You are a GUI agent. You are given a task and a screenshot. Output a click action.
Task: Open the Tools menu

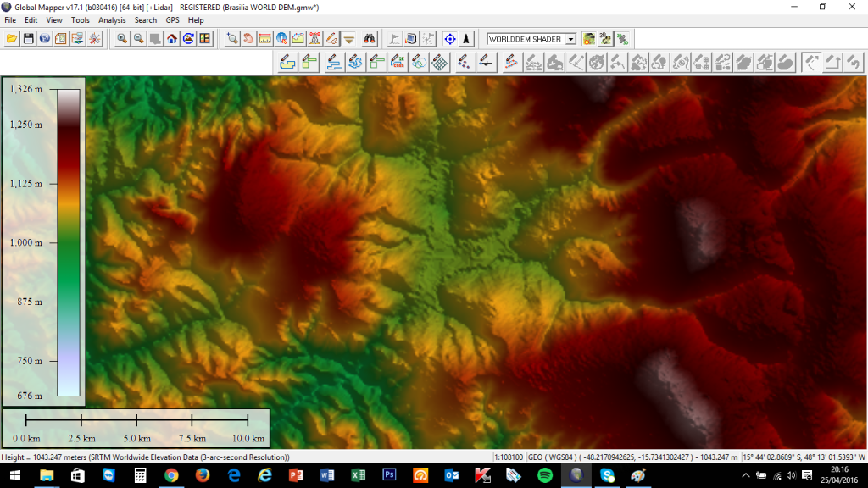[x=81, y=19]
